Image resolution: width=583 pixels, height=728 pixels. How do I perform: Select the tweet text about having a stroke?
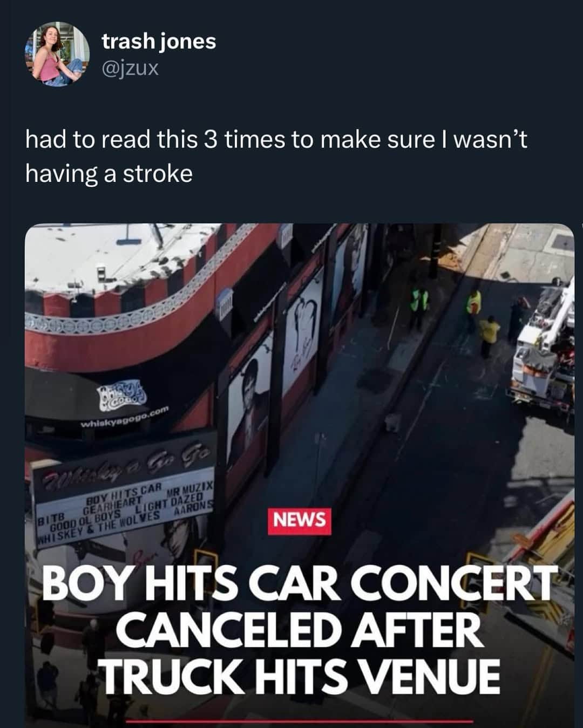click(276, 157)
